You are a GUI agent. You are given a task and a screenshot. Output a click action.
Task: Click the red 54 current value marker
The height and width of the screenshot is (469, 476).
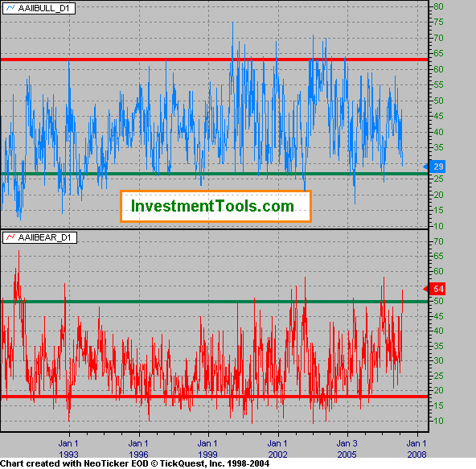[434, 289]
